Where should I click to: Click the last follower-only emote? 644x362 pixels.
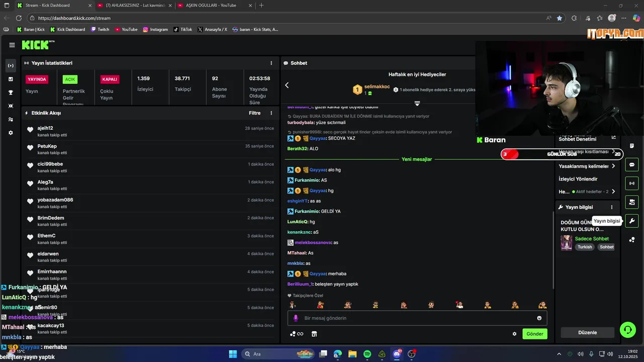click(542, 305)
